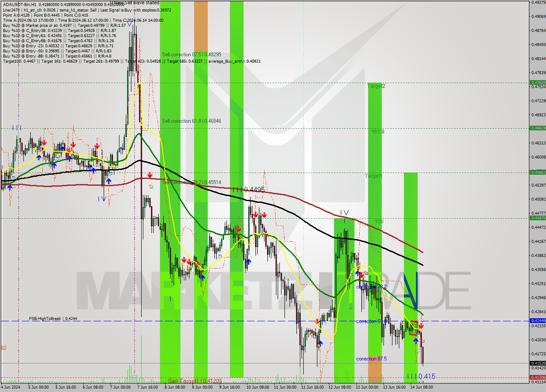
Task: Select the 'correction 87.5' blue label
Action: click(x=372, y=359)
